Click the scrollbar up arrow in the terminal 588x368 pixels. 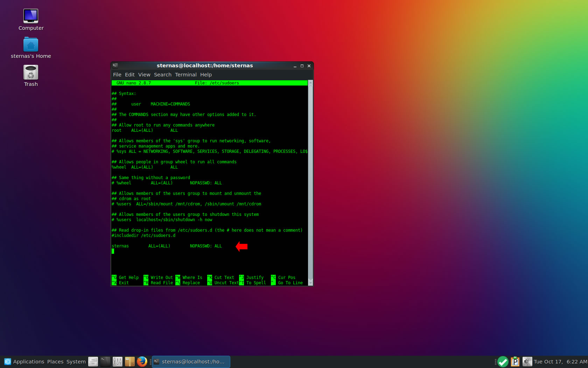(x=310, y=82)
